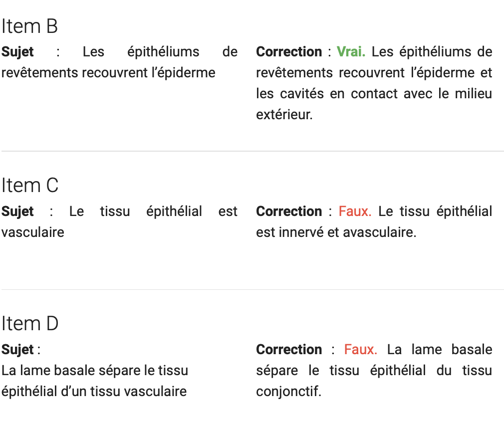Click the Item B heading
This screenshot has width=504, height=426.
click(x=29, y=26)
